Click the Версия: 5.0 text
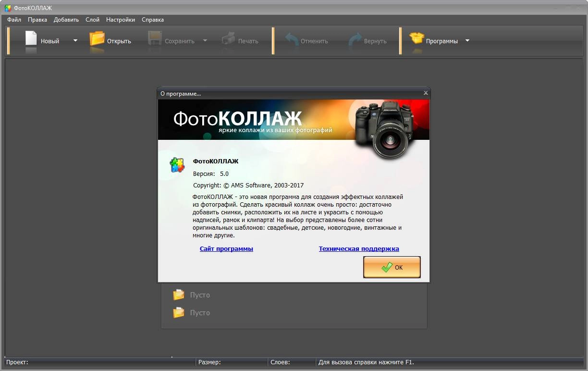 [211, 173]
